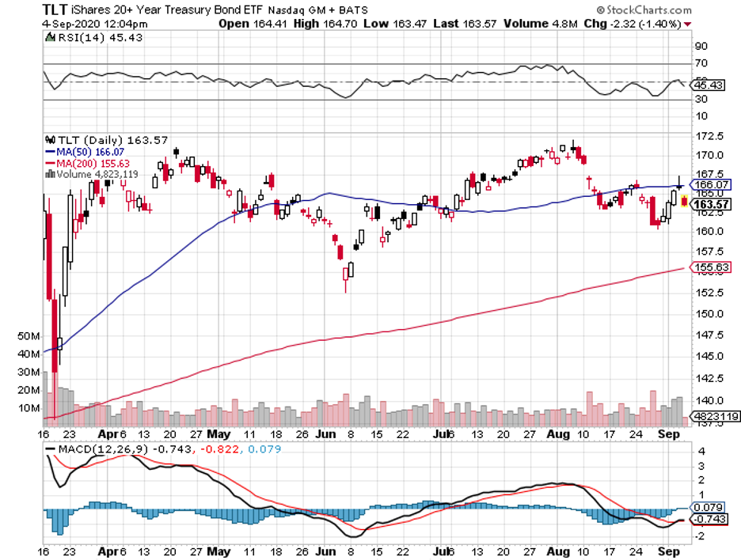Click the Sep label on the MACD date axis

pyautogui.click(x=669, y=551)
